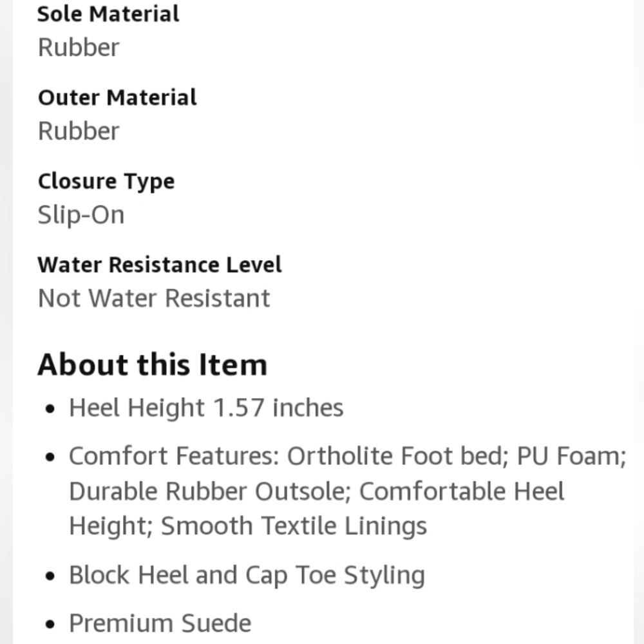Click the Closure Type label

pyautogui.click(x=106, y=182)
